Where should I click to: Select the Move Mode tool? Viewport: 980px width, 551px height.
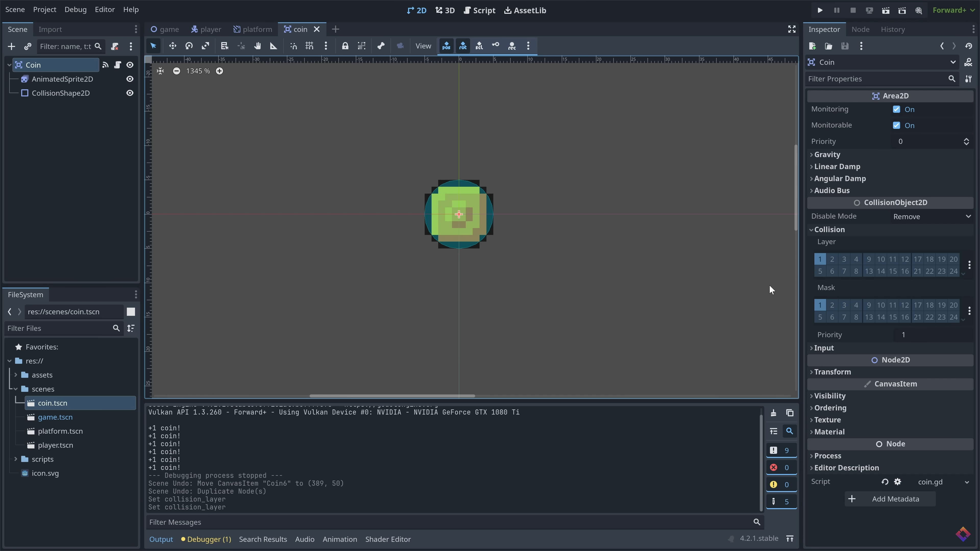pos(172,46)
